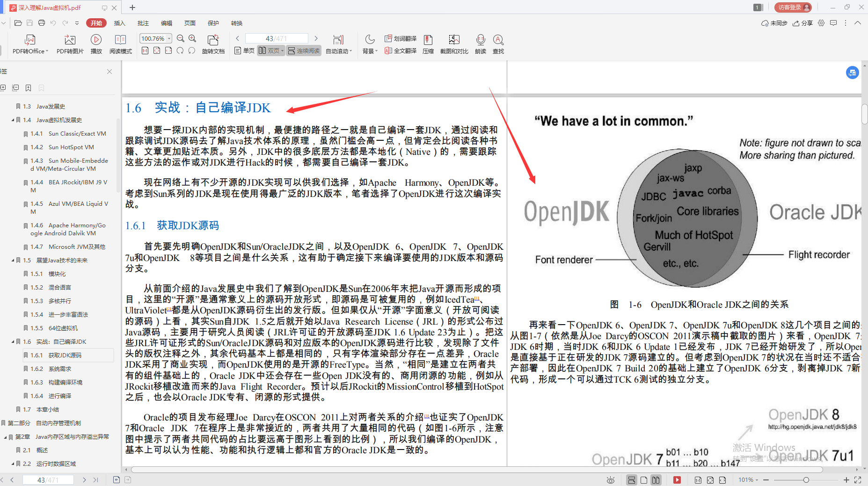
Task: Toggle double page view
Action: [271, 51]
